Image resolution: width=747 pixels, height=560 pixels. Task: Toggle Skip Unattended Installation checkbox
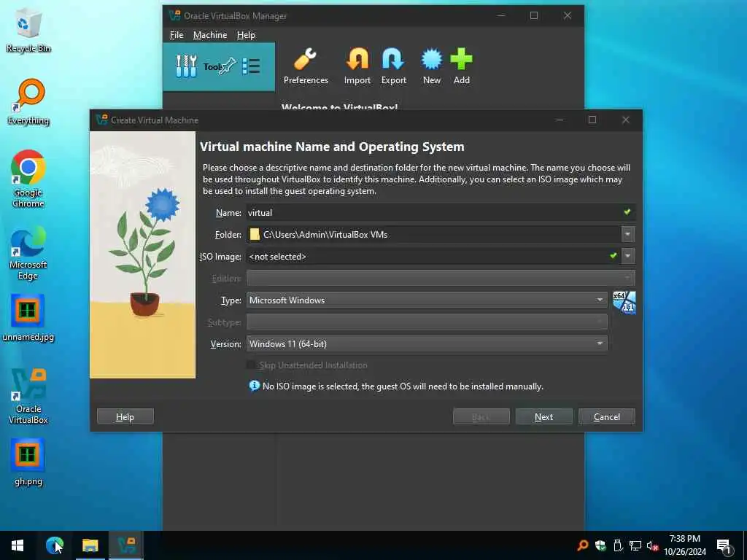point(250,365)
